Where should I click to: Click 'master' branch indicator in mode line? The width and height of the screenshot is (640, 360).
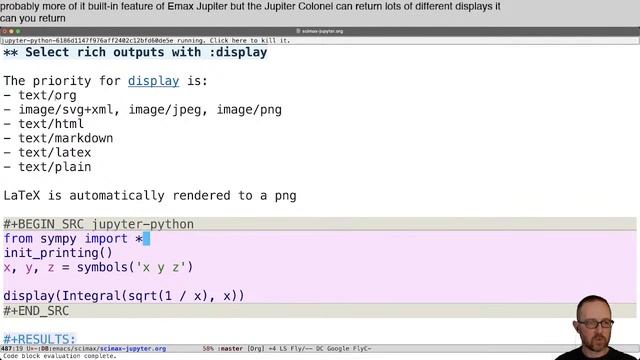coord(232,349)
